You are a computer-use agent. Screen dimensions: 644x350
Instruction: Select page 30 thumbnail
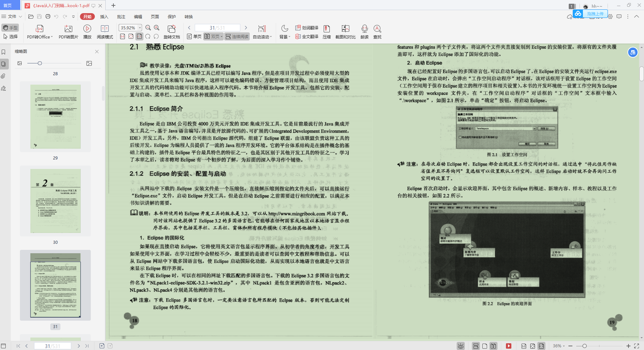pos(55,201)
